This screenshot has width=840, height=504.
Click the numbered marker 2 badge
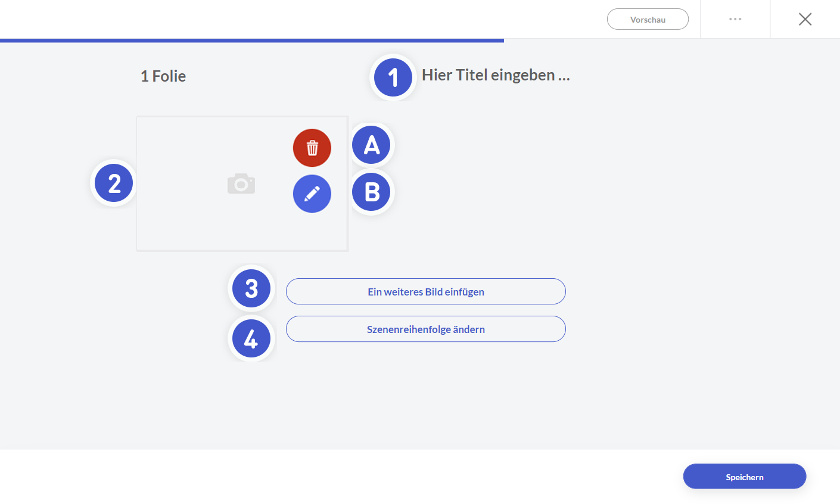pyautogui.click(x=114, y=183)
